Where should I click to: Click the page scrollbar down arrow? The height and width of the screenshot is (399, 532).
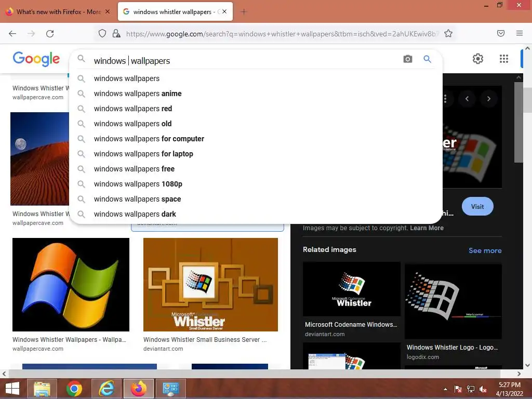527,365
